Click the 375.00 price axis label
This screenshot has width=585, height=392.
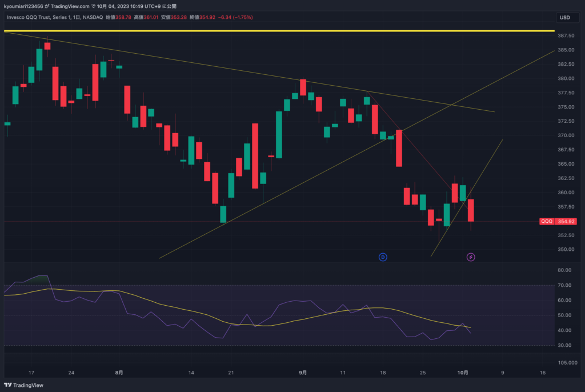tap(566, 107)
